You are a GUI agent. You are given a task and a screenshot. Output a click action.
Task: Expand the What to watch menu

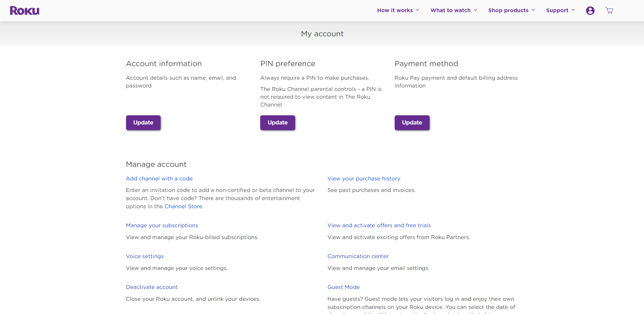pos(454,10)
